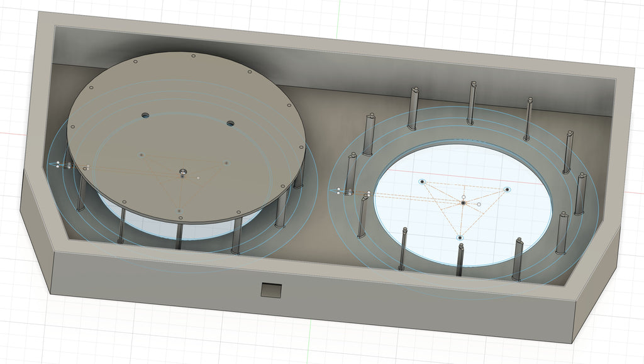
Task: Select the left large hole in the disc
Action: point(146,115)
